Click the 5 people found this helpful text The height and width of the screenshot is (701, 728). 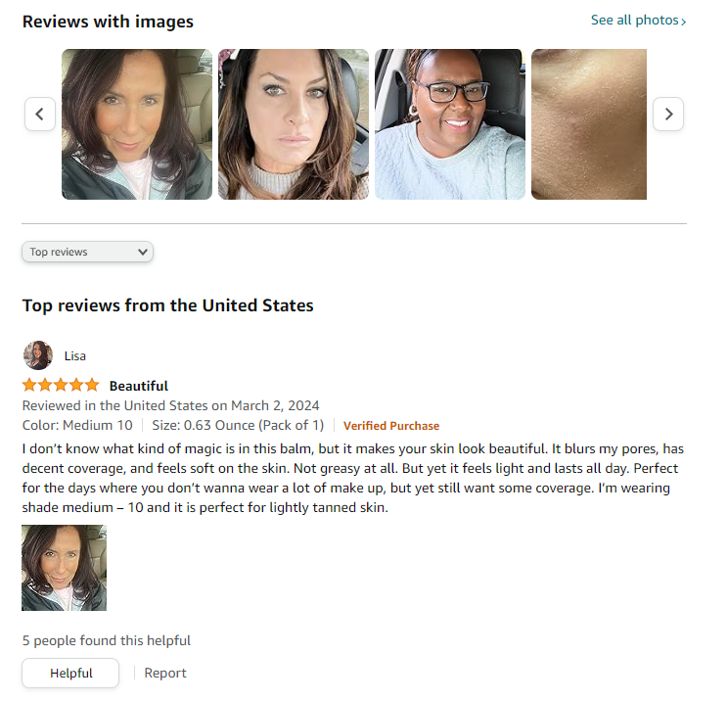point(107,640)
